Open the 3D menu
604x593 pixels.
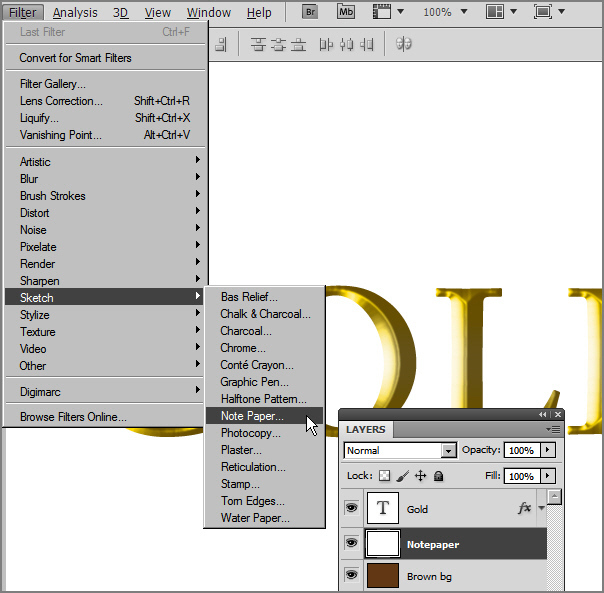[120, 13]
